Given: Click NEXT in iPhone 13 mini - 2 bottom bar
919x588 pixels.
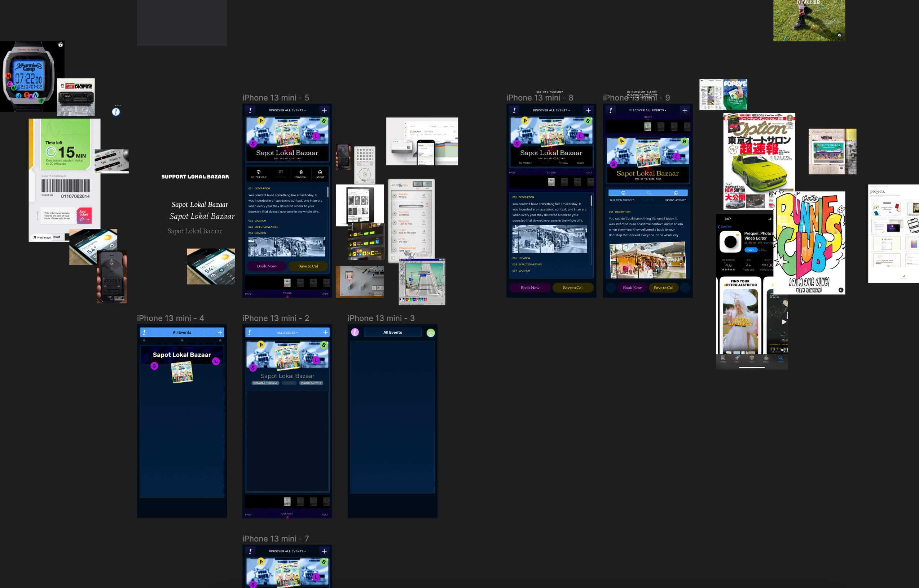Looking at the screenshot, I should click(x=324, y=514).
